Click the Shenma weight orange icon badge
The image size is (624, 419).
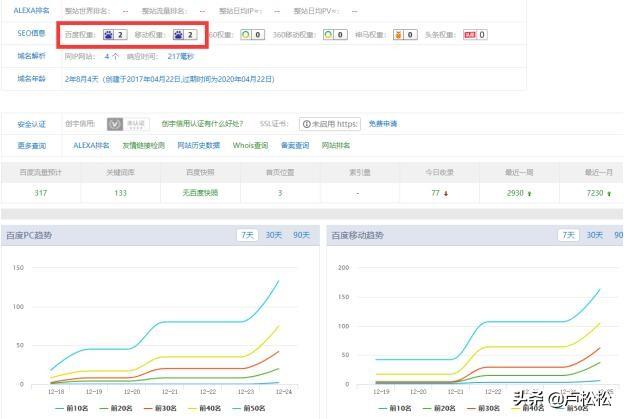tap(405, 35)
